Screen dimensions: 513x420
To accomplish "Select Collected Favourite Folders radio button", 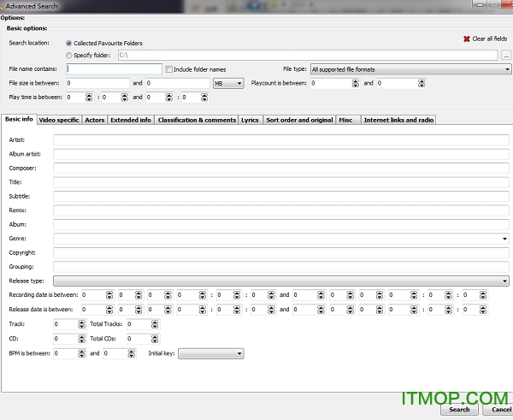I will click(x=68, y=44).
